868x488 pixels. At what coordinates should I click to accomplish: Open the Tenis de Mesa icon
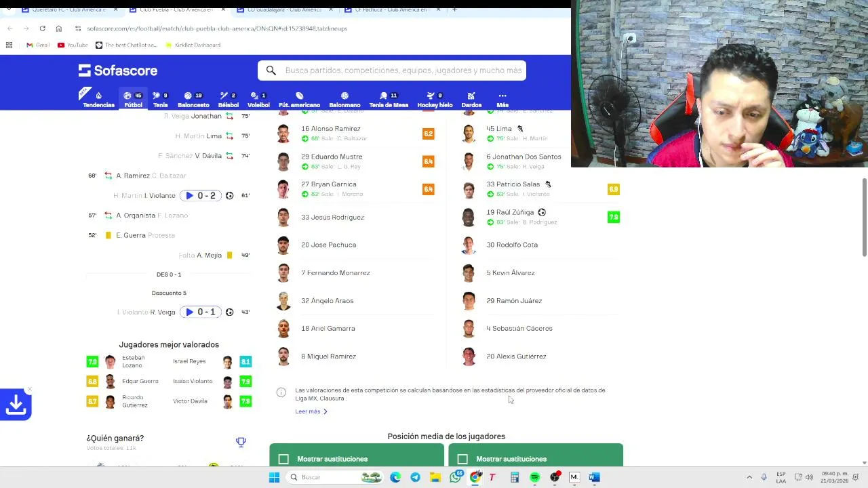389,99
